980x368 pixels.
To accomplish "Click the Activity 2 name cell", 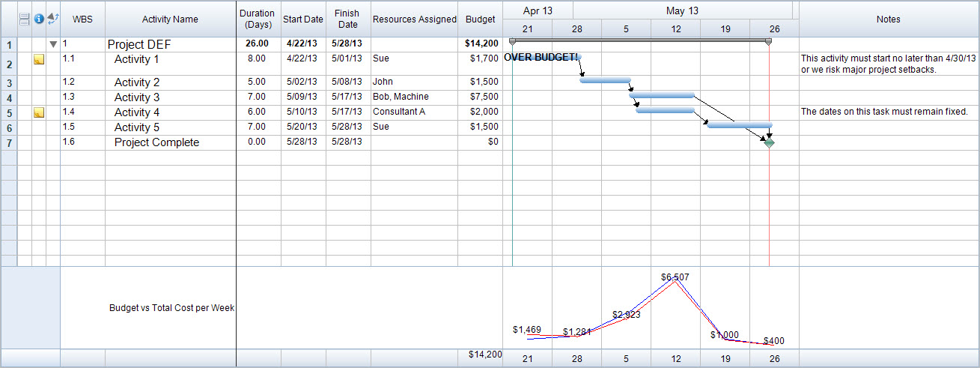I will click(137, 82).
